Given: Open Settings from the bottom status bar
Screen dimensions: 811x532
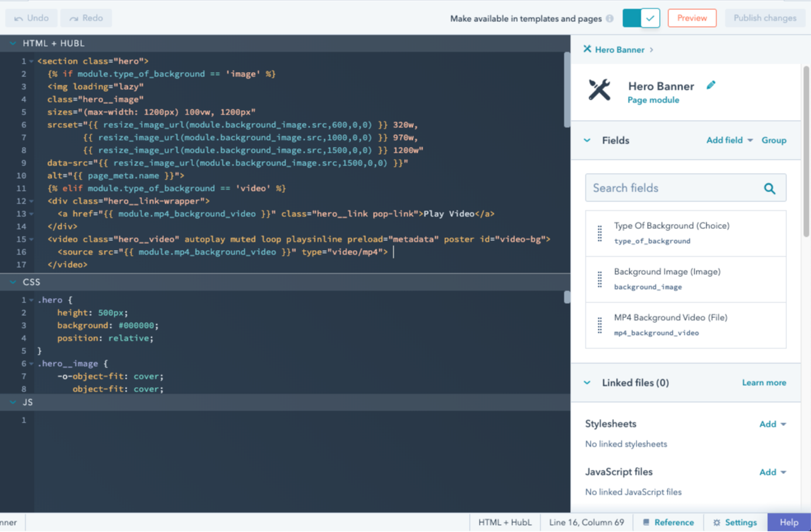Looking at the screenshot, I should click(735, 521).
